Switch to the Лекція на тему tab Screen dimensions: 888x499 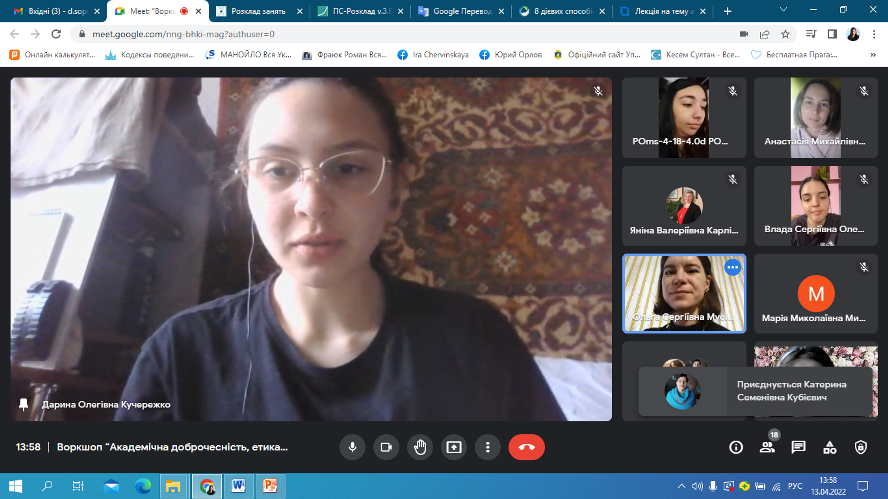(663, 11)
